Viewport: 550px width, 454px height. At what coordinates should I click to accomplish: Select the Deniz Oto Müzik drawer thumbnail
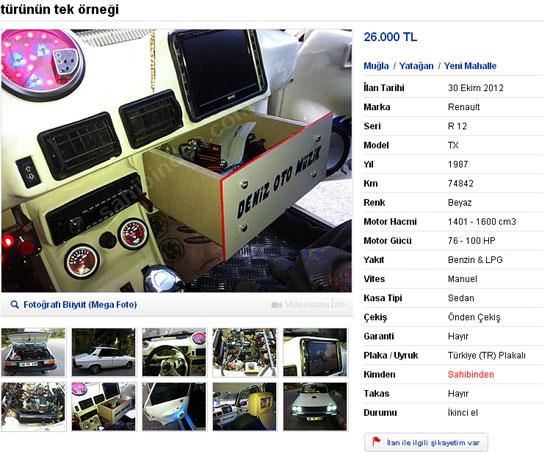[103, 407]
